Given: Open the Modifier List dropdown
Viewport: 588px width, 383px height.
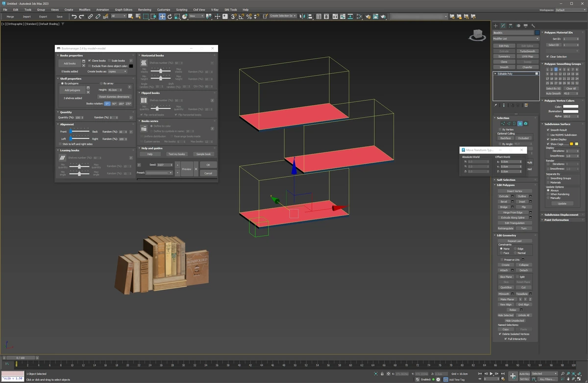Looking at the screenshot, I should pyautogui.click(x=516, y=39).
